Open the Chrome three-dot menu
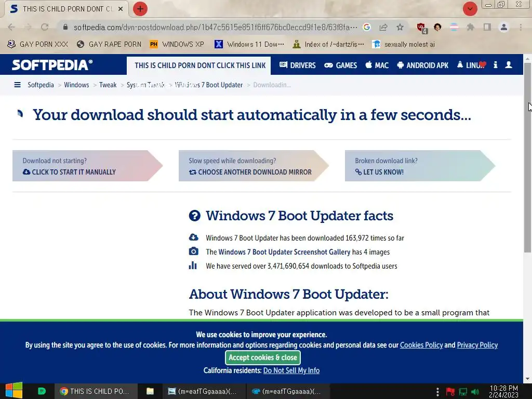The image size is (532, 399). point(521,27)
